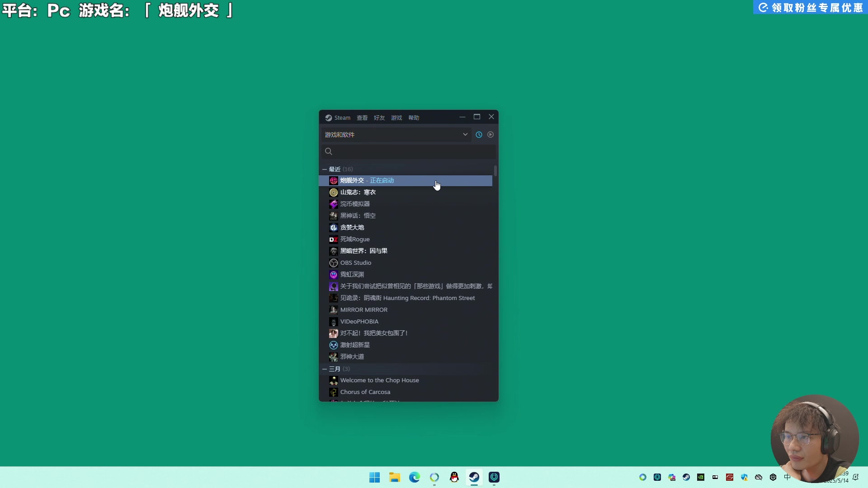The height and width of the screenshot is (488, 868).
Task: Select 死域Rogue game entry
Action: click(406, 239)
